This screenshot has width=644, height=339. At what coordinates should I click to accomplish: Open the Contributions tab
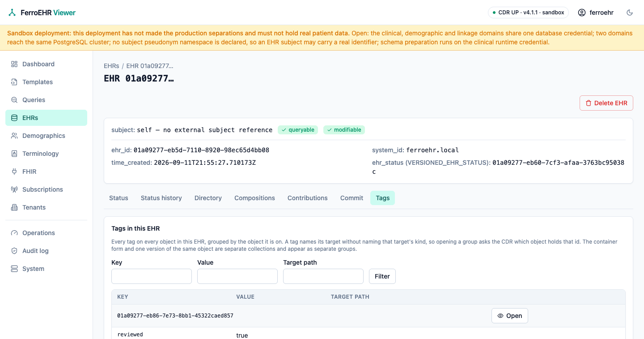pos(307,198)
